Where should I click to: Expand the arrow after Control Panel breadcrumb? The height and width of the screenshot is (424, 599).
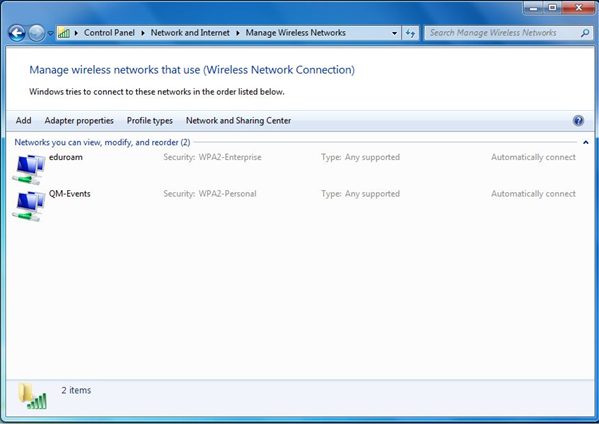(142, 33)
